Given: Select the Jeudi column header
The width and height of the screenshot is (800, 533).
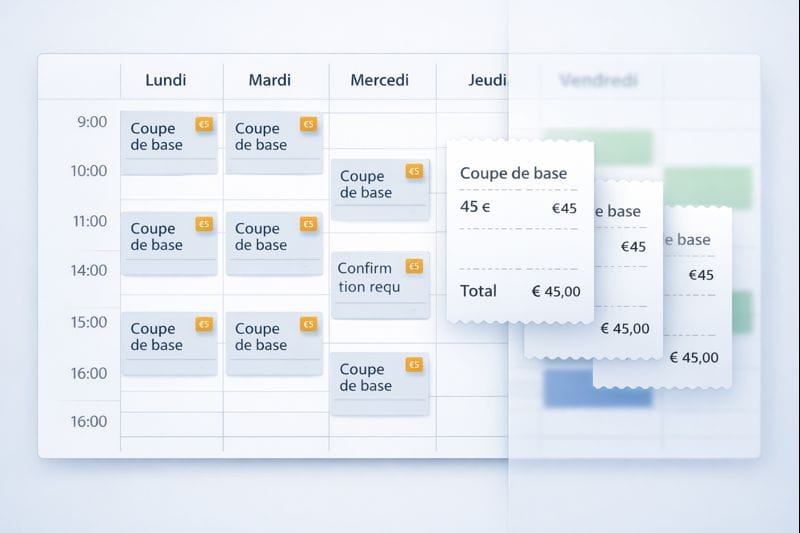Looking at the screenshot, I should pos(487,80).
